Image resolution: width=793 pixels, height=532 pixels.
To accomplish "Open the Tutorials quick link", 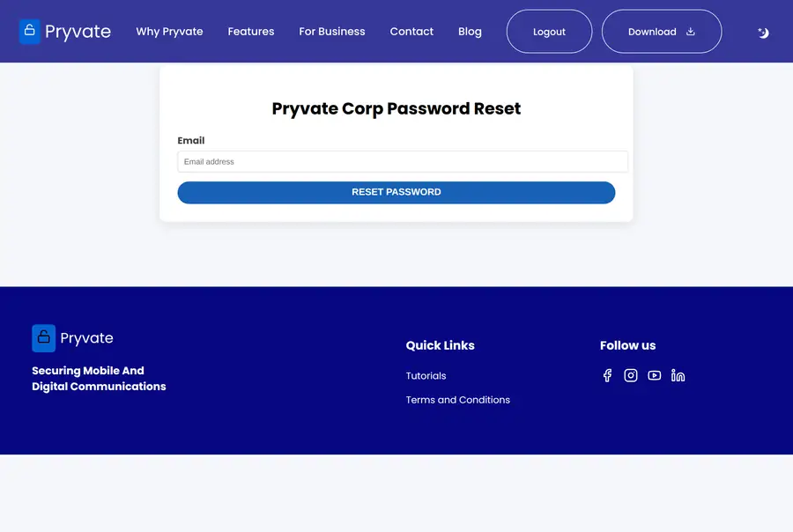I will [x=426, y=376].
